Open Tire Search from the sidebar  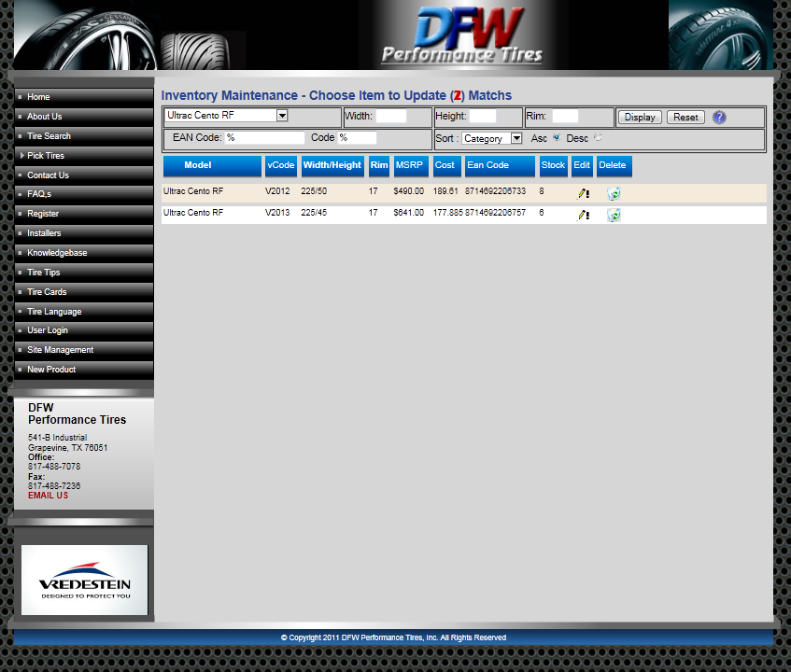click(84, 136)
